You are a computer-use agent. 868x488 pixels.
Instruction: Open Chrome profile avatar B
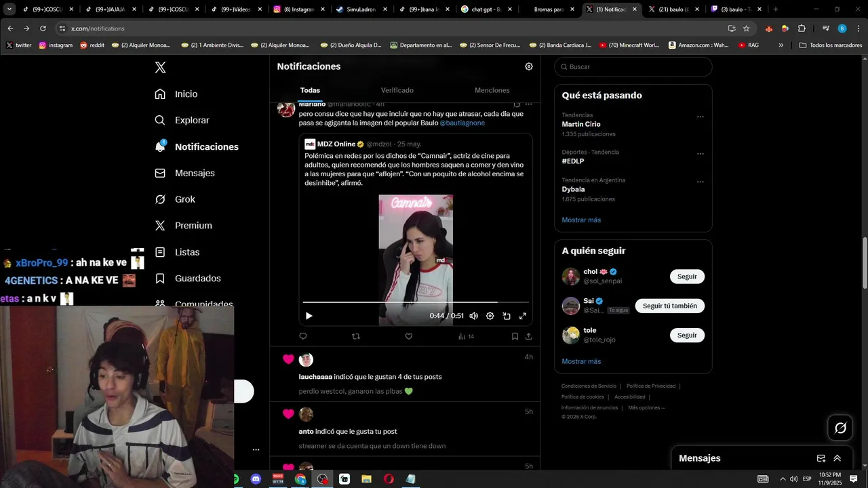(842, 28)
